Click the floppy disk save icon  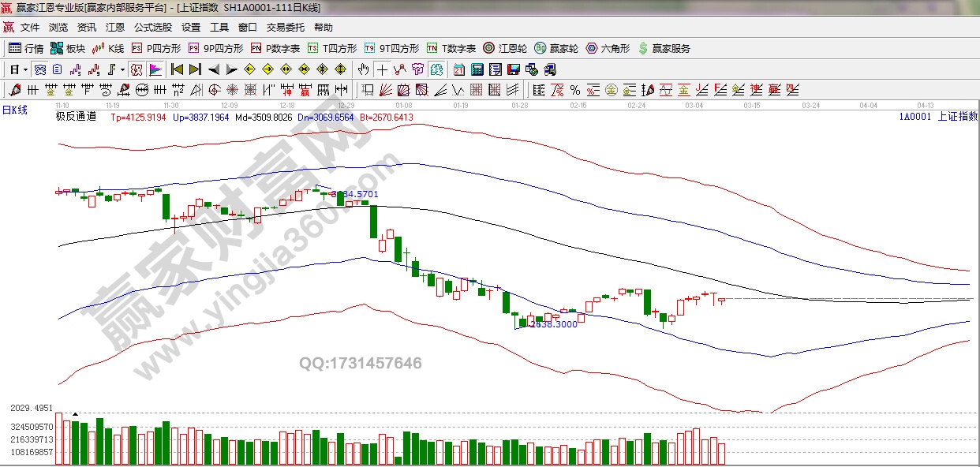pos(513,69)
